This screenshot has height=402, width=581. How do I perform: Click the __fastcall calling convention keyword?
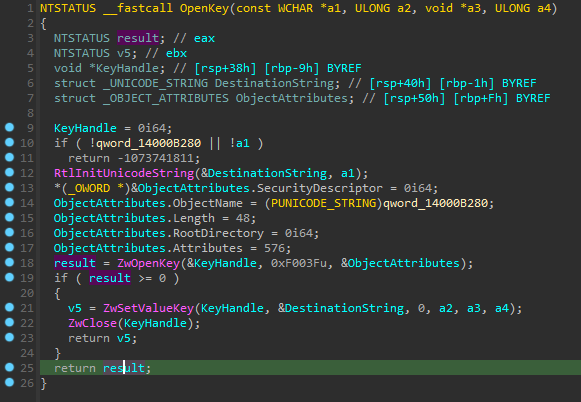(x=138, y=8)
